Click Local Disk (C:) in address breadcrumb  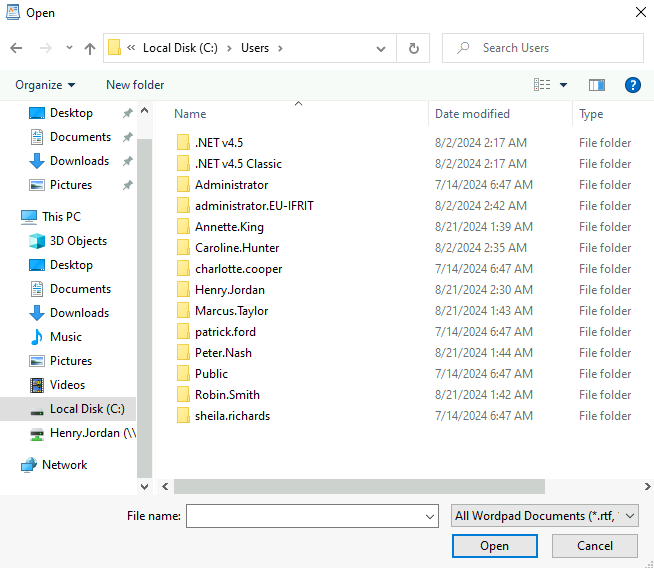coord(180,48)
